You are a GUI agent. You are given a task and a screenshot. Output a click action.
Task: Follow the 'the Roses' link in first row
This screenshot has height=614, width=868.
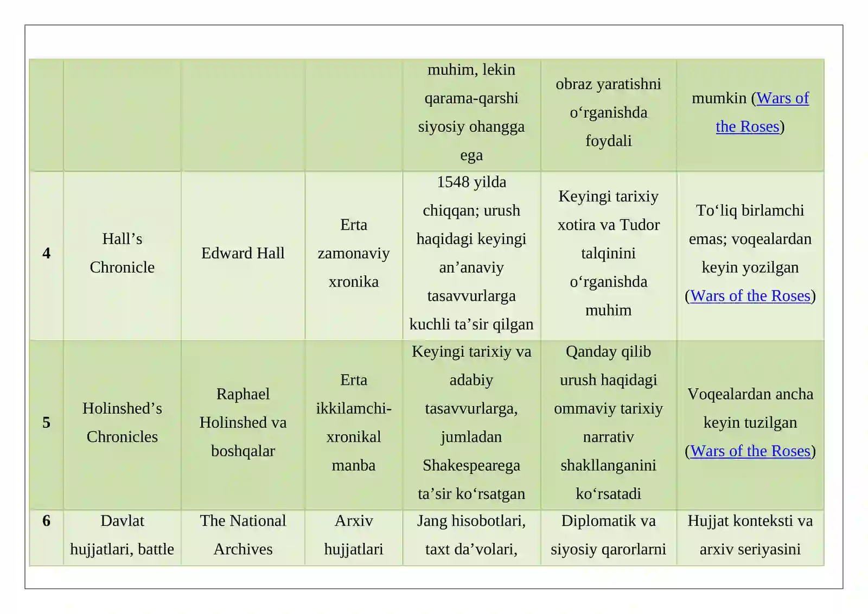[747, 126]
